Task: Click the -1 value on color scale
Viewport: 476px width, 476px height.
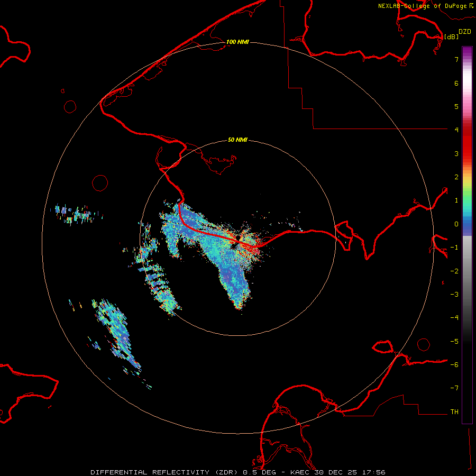Action: pyautogui.click(x=454, y=248)
